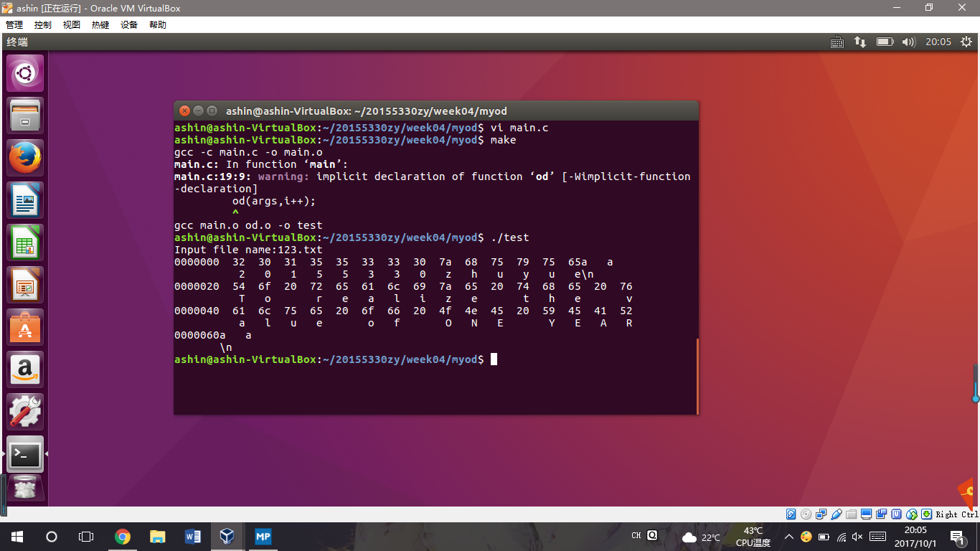Open VirtualBox 控制 menu

(x=43, y=25)
